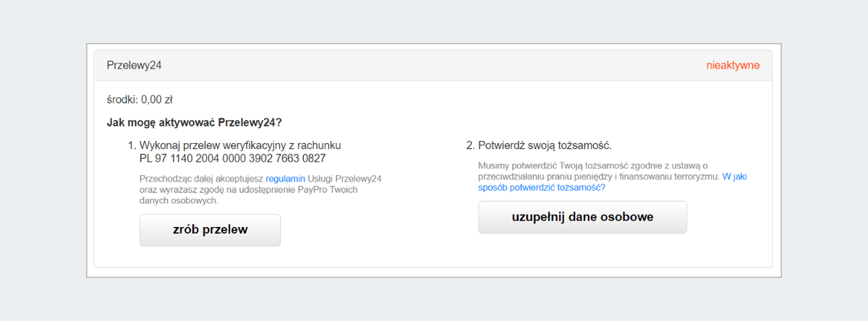Click the "zrób przelew" button
This screenshot has width=868, height=321.
[x=210, y=230]
